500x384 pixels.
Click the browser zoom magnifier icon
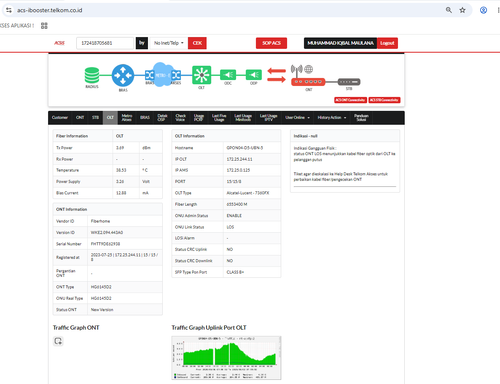(x=449, y=10)
